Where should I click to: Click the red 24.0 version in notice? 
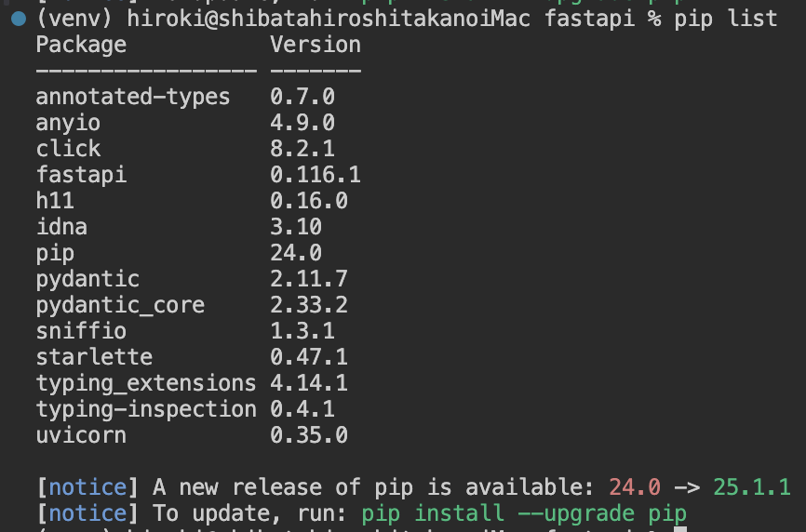coord(635,487)
